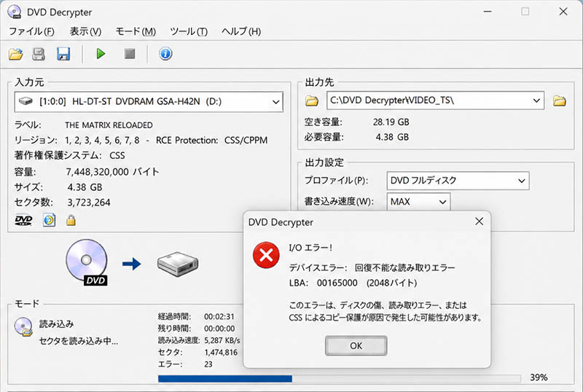Click the free space value 28.19 GB

pyautogui.click(x=391, y=122)
